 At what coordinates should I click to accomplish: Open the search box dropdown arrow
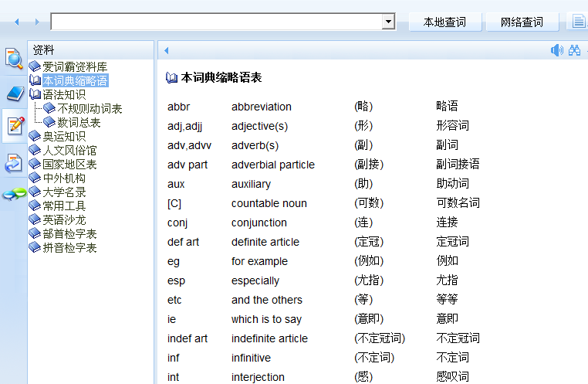388,22
